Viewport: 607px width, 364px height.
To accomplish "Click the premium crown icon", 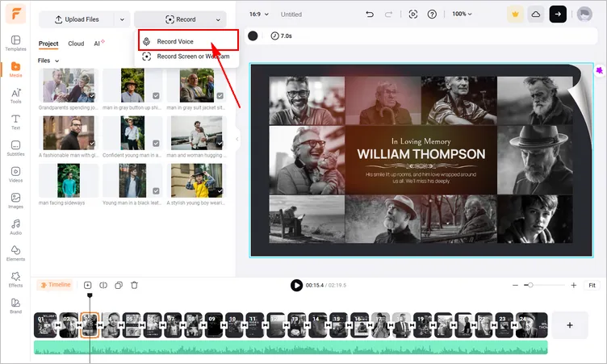I will tap(515, 15).
